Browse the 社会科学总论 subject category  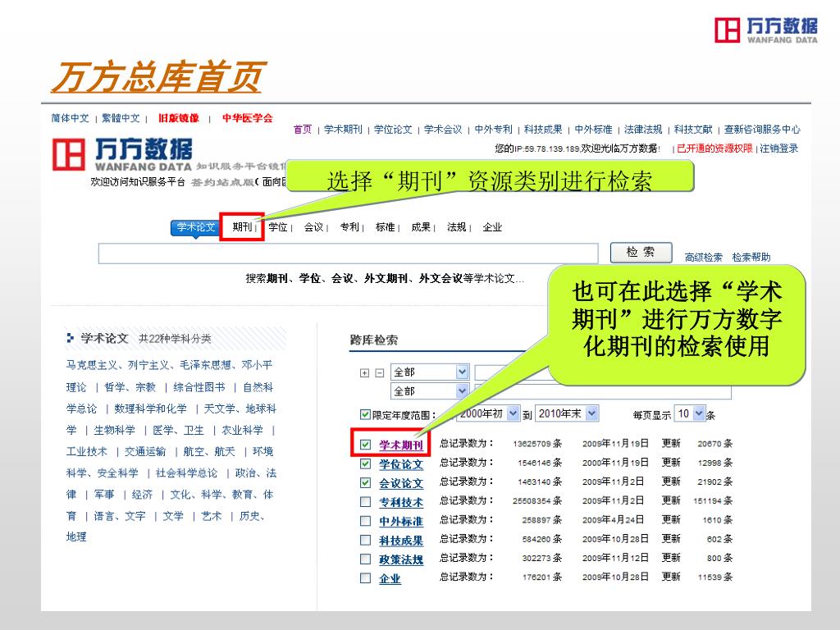186,473
